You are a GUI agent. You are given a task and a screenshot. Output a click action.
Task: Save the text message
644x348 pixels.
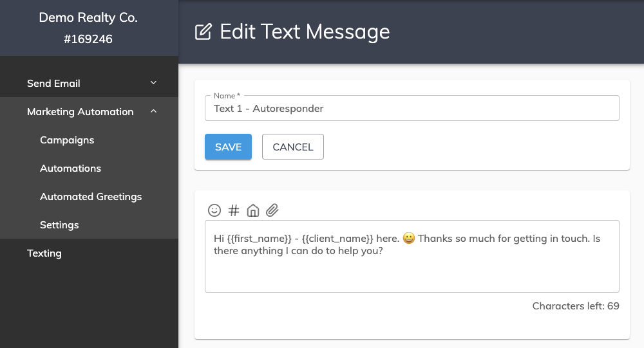[229, 147]
